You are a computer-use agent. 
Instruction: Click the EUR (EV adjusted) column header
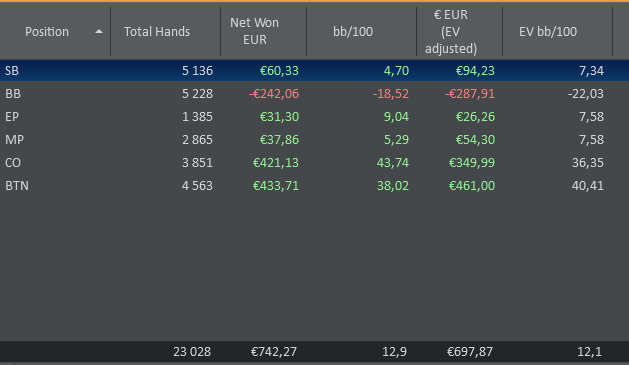(x=451, y=32)
